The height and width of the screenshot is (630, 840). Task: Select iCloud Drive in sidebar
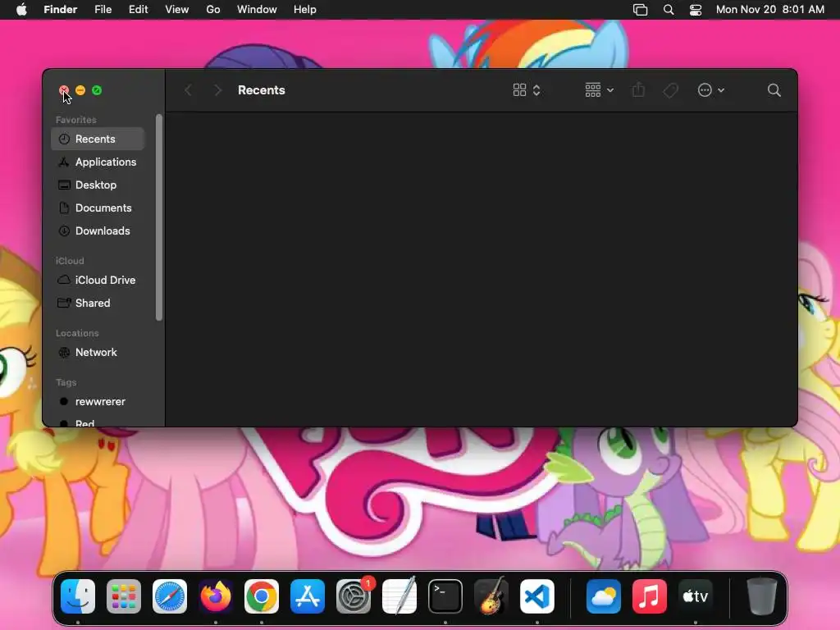(x=98, y=281)
